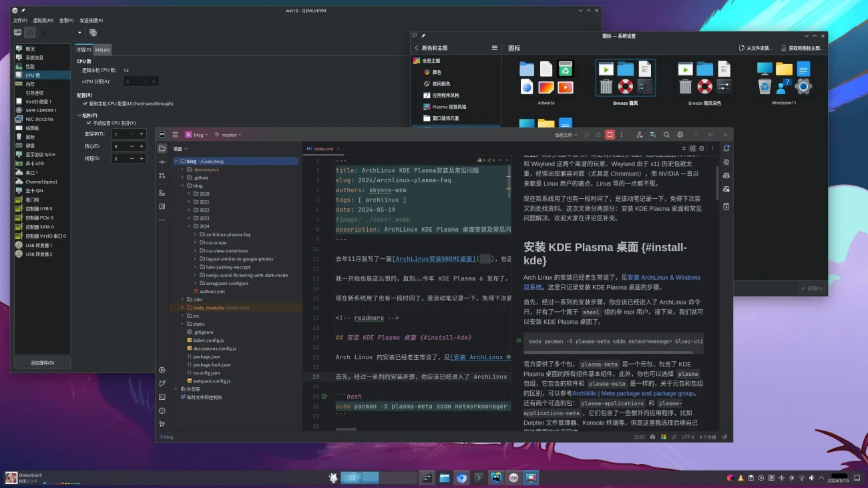This screenshot has width=868, height=488.
Task: Increase the 核心(E) value with its stepper
Action: tap(142, 146)
